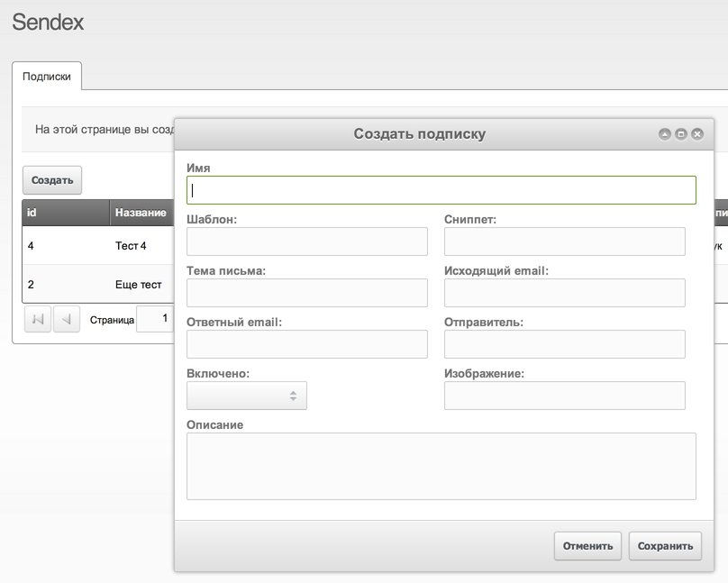Collapse the Создать подписку dialog

point(665,134)
